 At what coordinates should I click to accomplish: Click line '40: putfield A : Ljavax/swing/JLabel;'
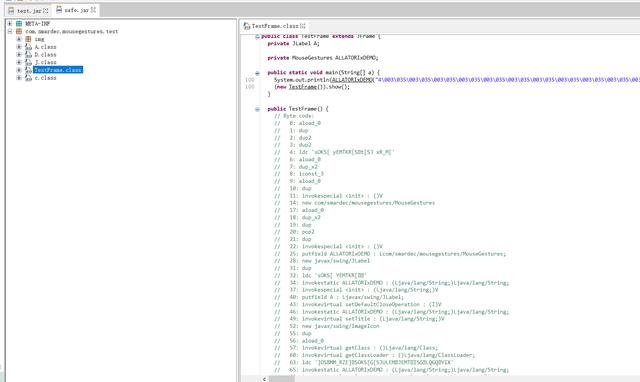(339, 297)
